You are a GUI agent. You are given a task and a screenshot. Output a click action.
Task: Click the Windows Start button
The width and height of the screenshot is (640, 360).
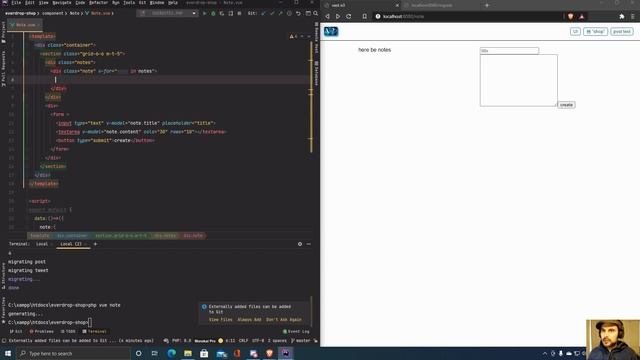click(x=8, y=353)
